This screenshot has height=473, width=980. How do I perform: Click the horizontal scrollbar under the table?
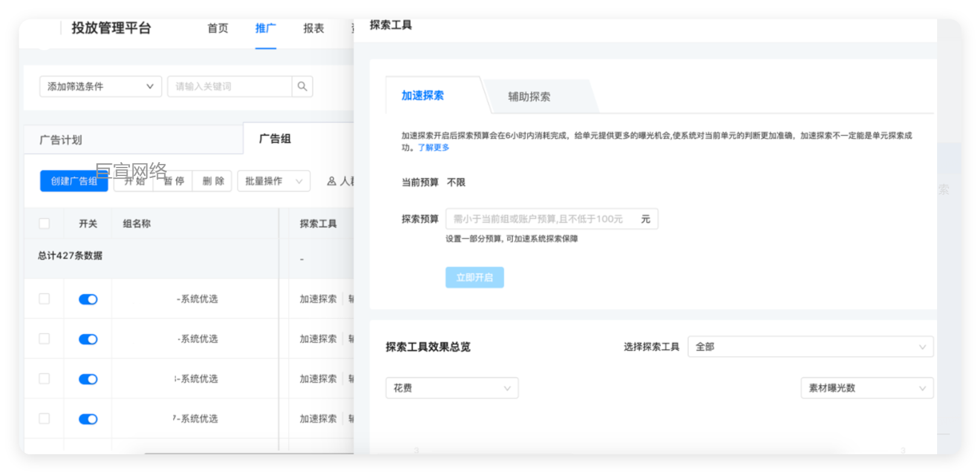coord(249,452)
